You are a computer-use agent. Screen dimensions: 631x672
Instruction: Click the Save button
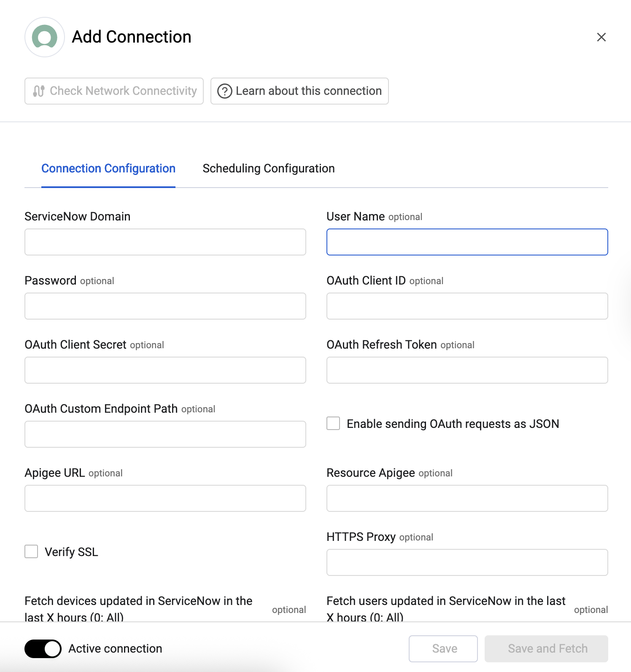[x=443, y=649]
